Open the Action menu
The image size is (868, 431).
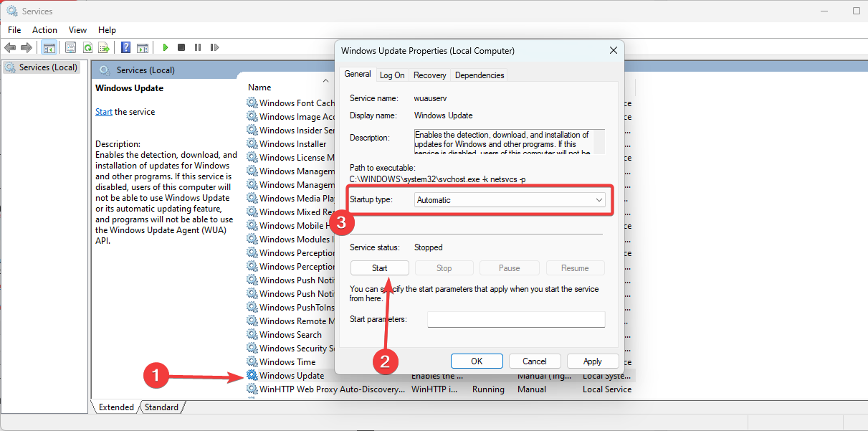coord(44,29)
